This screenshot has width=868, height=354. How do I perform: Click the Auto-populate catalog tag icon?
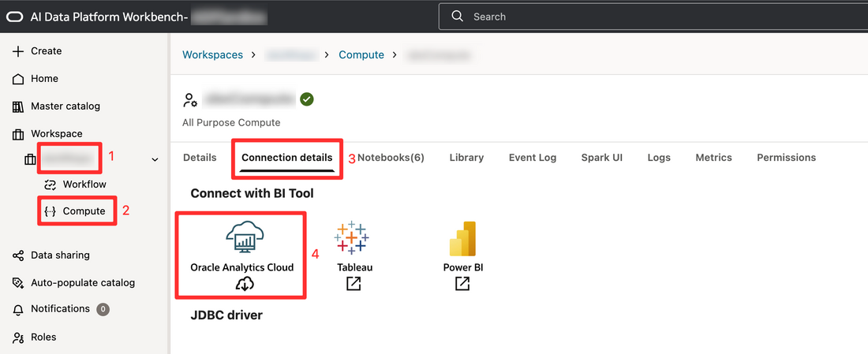(x=18, y=282)
